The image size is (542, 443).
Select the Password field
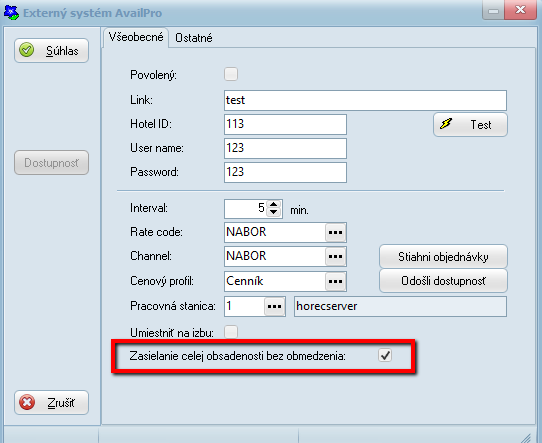point(285,172)
